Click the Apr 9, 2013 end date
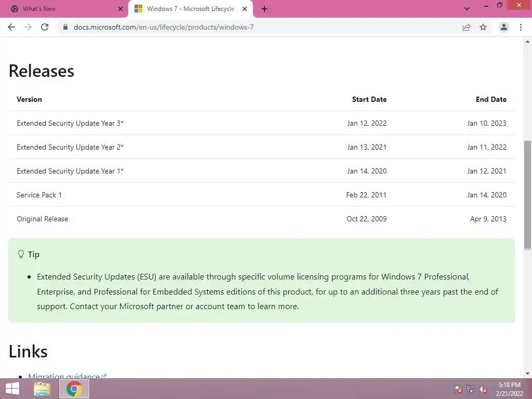The width and height of the screenshot is (532, 399). click(x=488, y=219)
